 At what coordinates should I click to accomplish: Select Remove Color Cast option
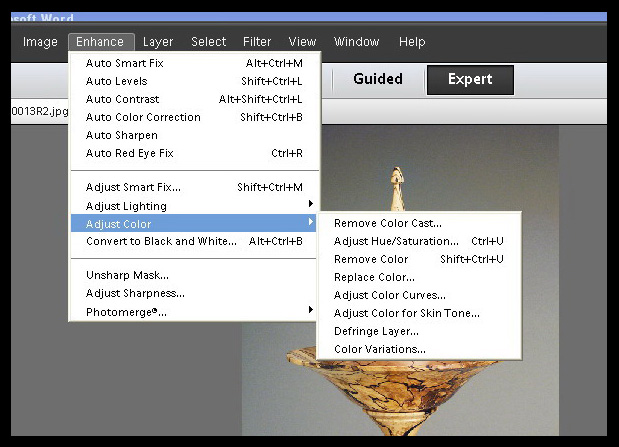click(x=387, y=223)
